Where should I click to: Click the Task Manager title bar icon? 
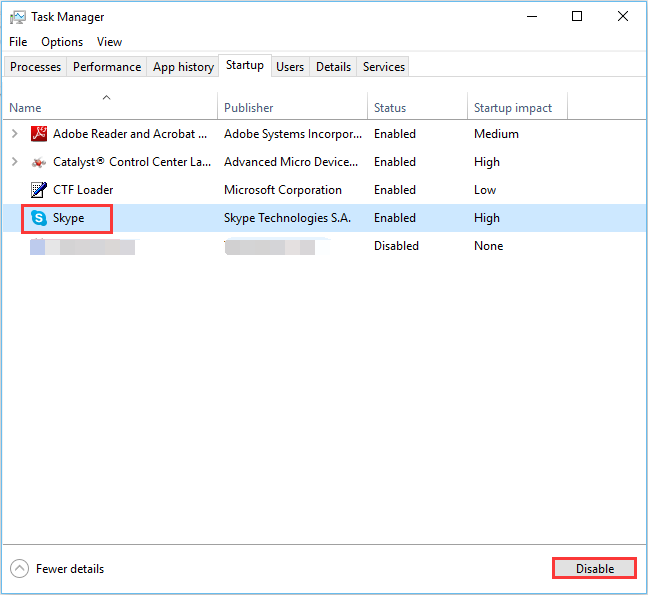[17, 17]
